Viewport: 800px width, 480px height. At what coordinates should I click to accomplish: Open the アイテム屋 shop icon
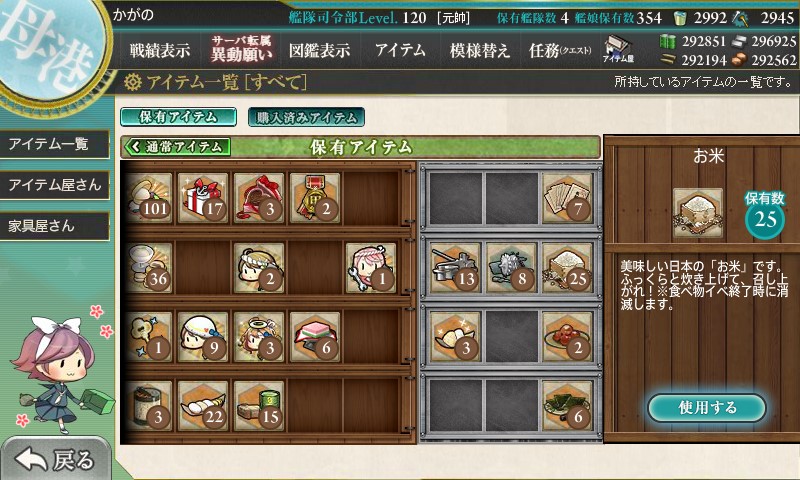pos(618,49)
